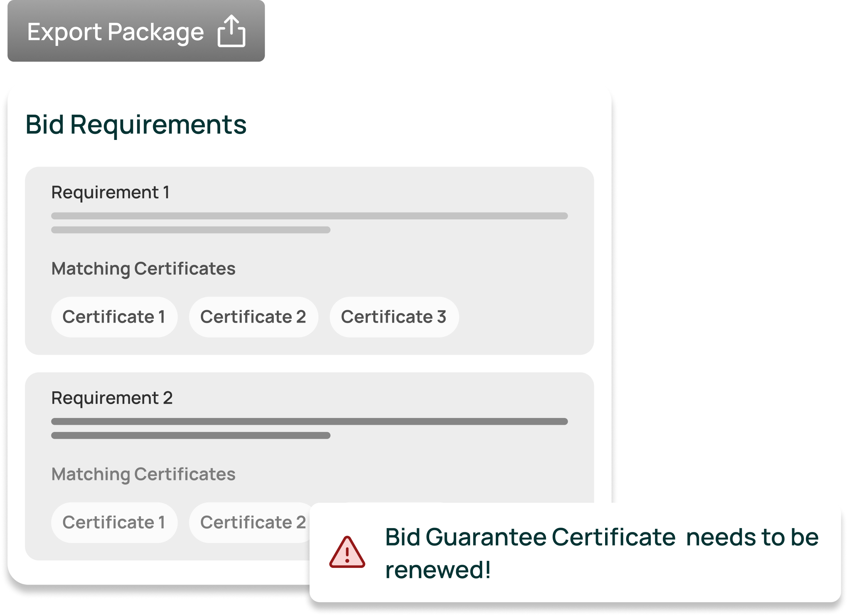Click the Bid Requirements heading
Screen dimensions: 848x616
tap(136, 125)
